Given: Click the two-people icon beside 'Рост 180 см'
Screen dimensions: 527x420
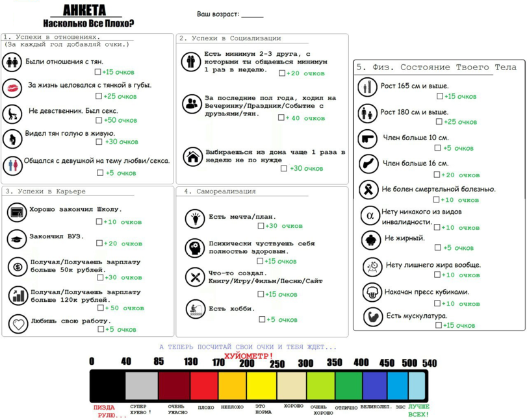Looking at the screenshot, I should pyautogui.click(x=367, y=113).
